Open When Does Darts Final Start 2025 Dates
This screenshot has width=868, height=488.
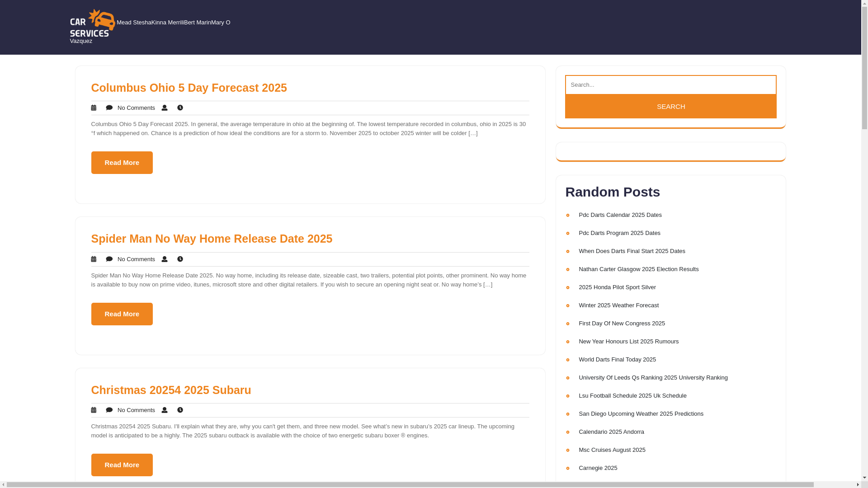coord(632,251)
